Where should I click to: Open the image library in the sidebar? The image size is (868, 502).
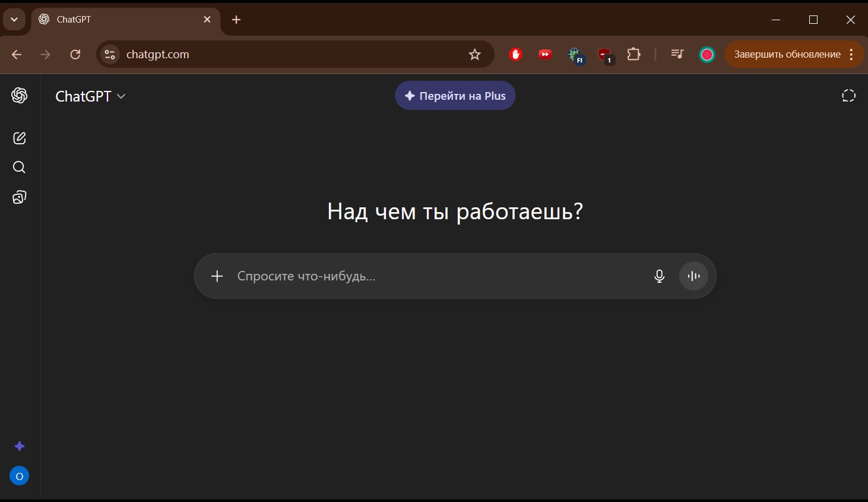tap(19, 197)
